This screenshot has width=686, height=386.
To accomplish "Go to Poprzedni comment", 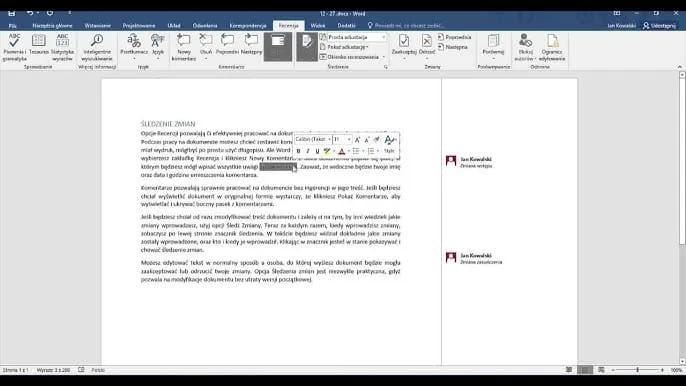I will click(x=227, y=44).
